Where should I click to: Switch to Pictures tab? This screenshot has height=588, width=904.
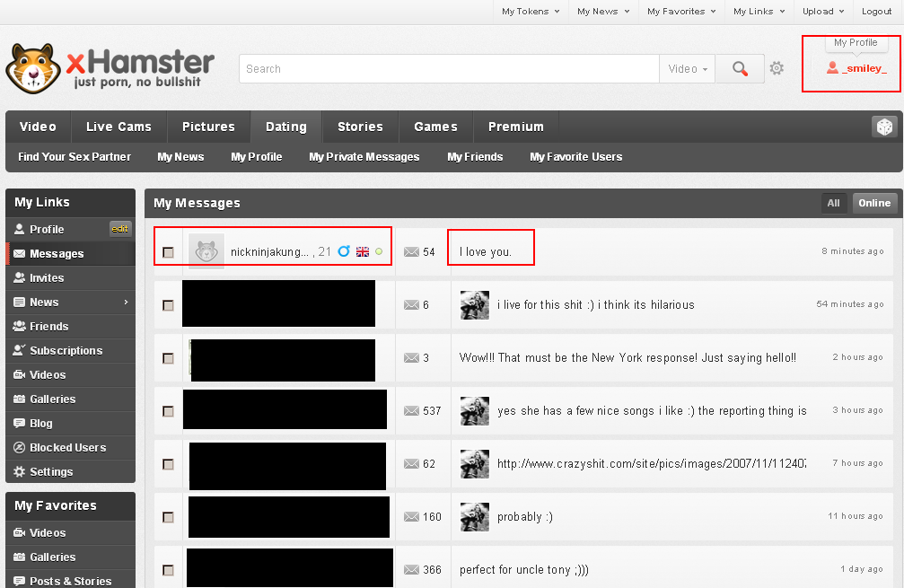[208, 127]
